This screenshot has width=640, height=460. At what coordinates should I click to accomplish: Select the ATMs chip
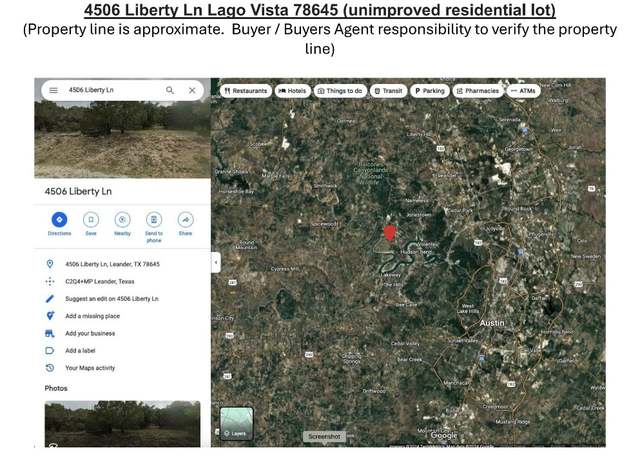(x=523, y=91)
